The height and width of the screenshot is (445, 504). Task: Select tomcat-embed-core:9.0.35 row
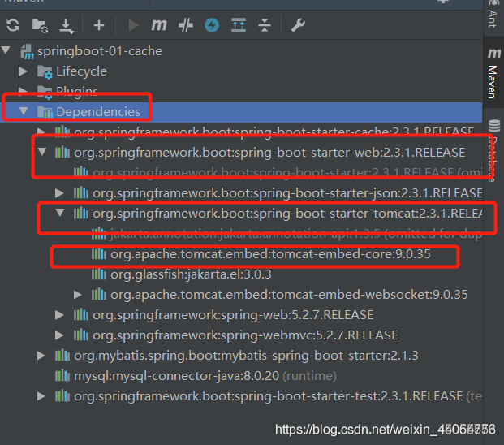point(241,254)
